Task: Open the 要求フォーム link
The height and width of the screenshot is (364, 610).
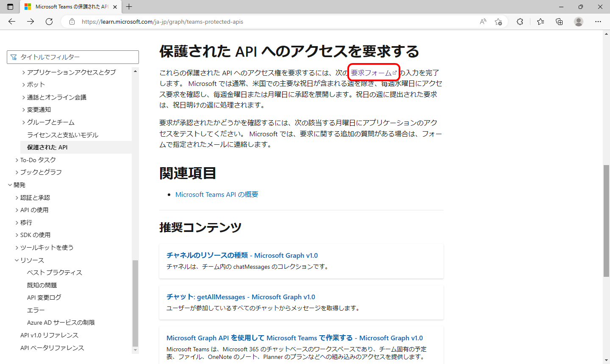Action: pos(374,73)
